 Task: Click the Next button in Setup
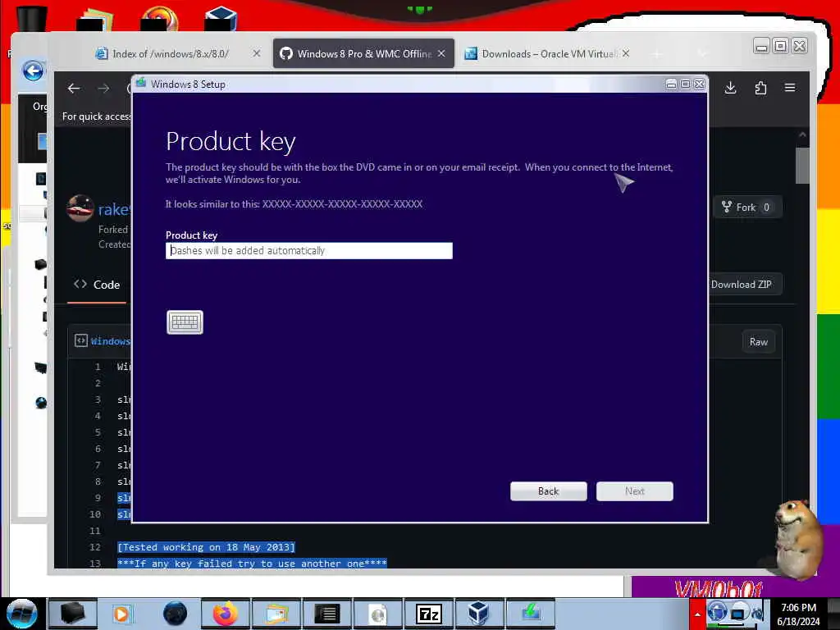pyautogui.click(x=635, y=491)
